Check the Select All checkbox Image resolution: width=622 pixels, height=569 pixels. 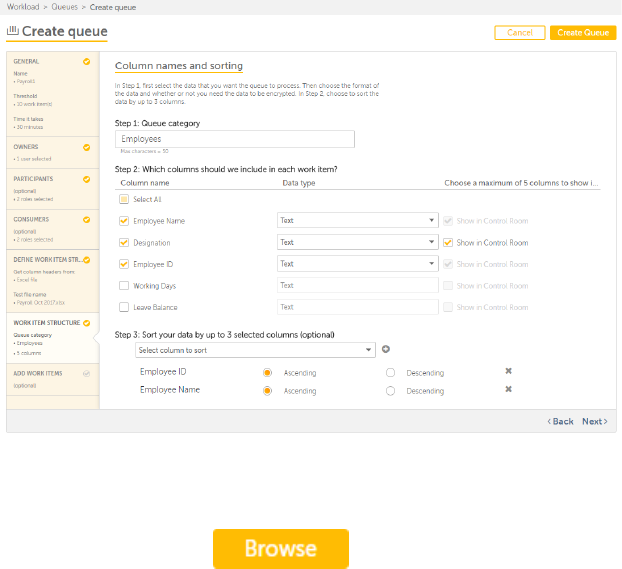click(124, 200)
